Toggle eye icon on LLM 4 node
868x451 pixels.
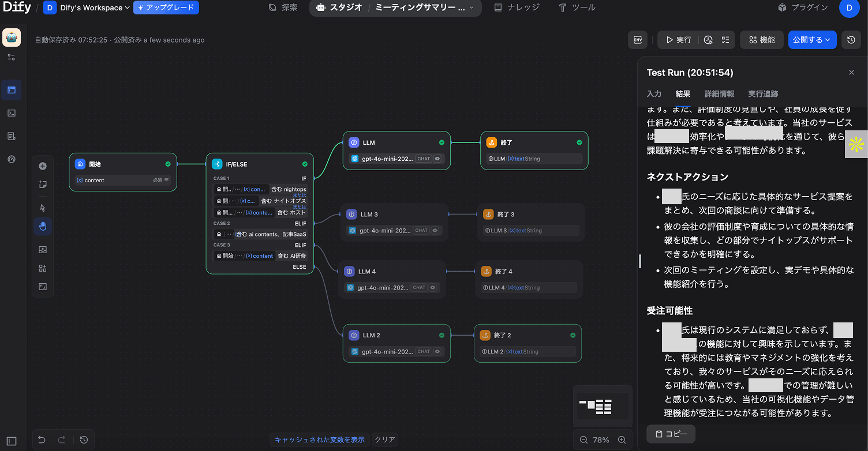433,287
